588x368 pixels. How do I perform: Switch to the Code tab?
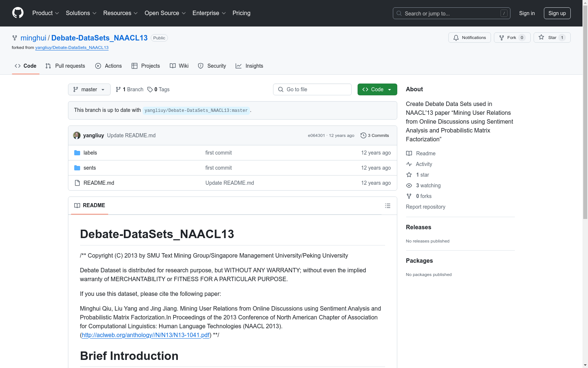click(x=26, y=66)
